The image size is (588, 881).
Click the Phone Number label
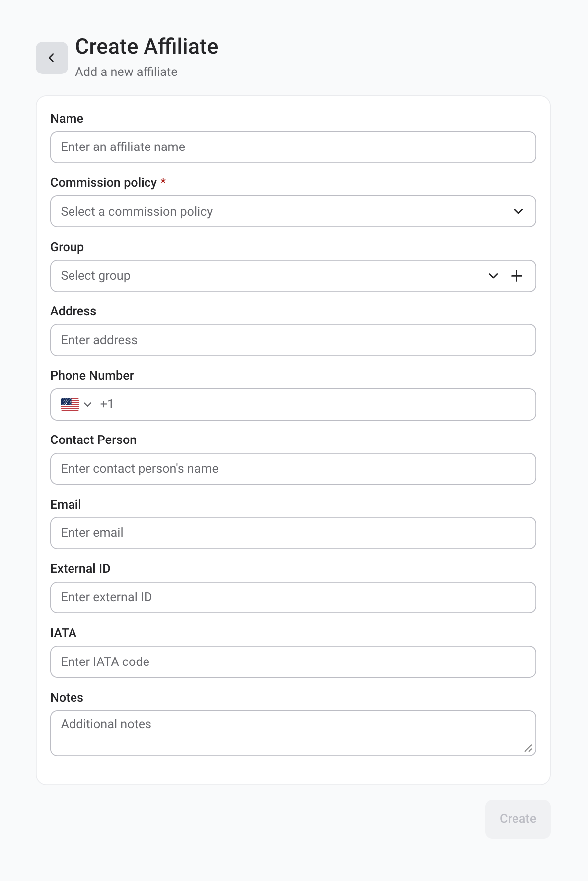[92, 376]
